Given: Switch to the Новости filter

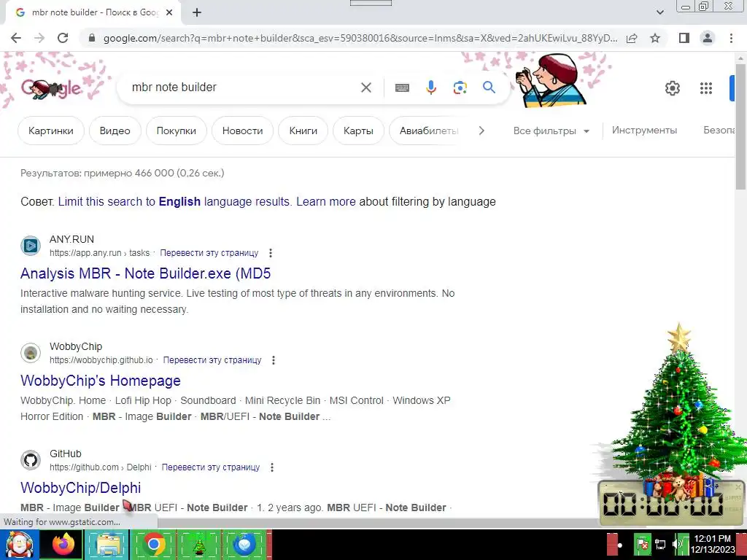Looking at the screenshot, I should click(x=242, y=131).
